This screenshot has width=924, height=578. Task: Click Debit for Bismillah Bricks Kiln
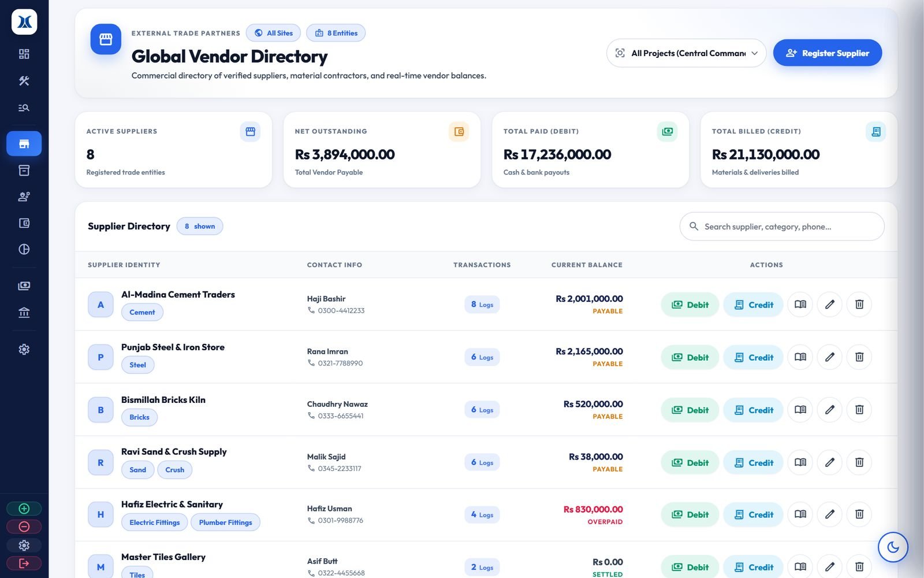click(x=690, y=410)
